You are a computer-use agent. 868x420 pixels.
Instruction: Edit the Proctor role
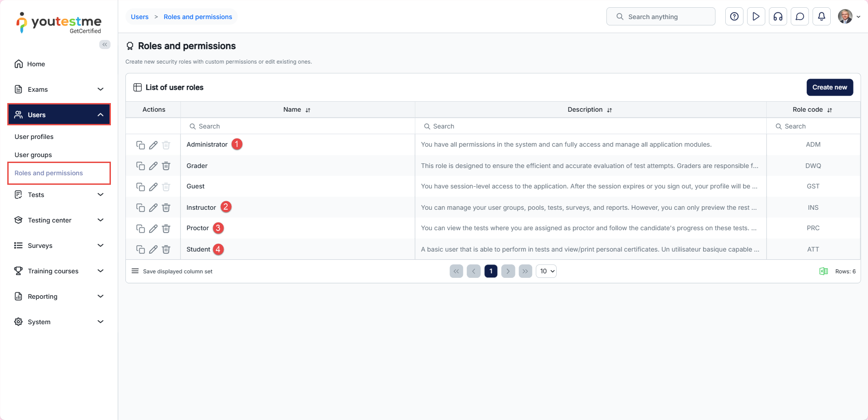click(153, 228)
